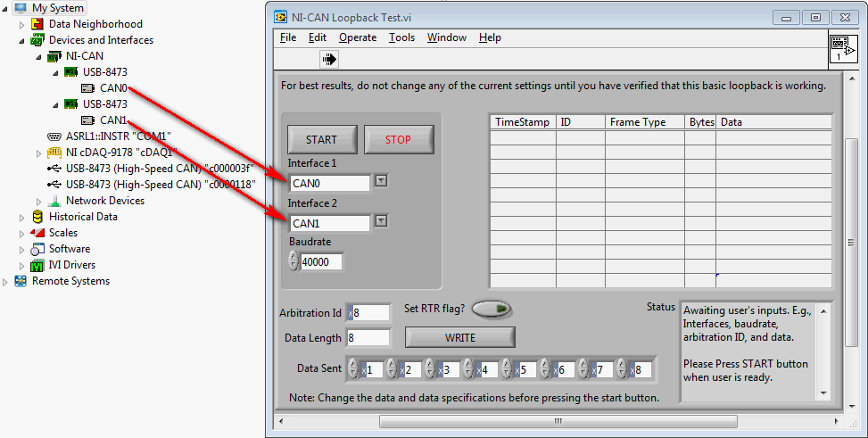
Task: Click the Historical Data database icon
Action: [x=37, y=217]
